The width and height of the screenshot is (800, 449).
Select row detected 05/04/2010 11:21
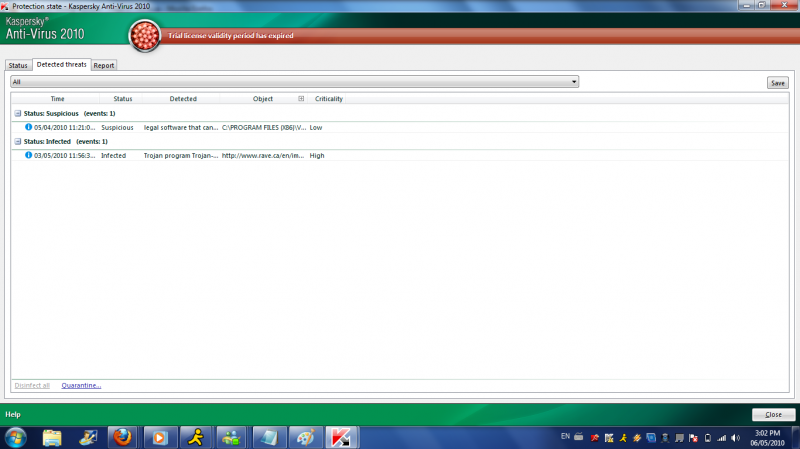(399, 127)
